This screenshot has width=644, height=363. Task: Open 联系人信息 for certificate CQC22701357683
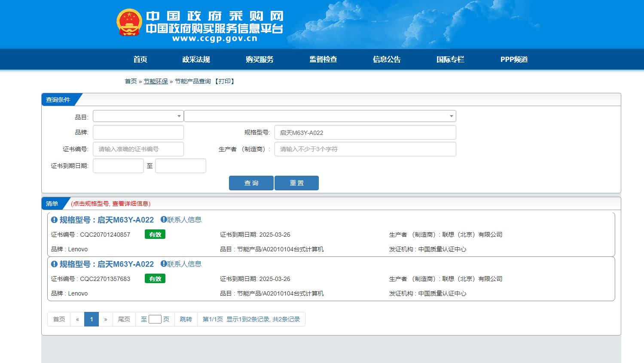[181, 264]
